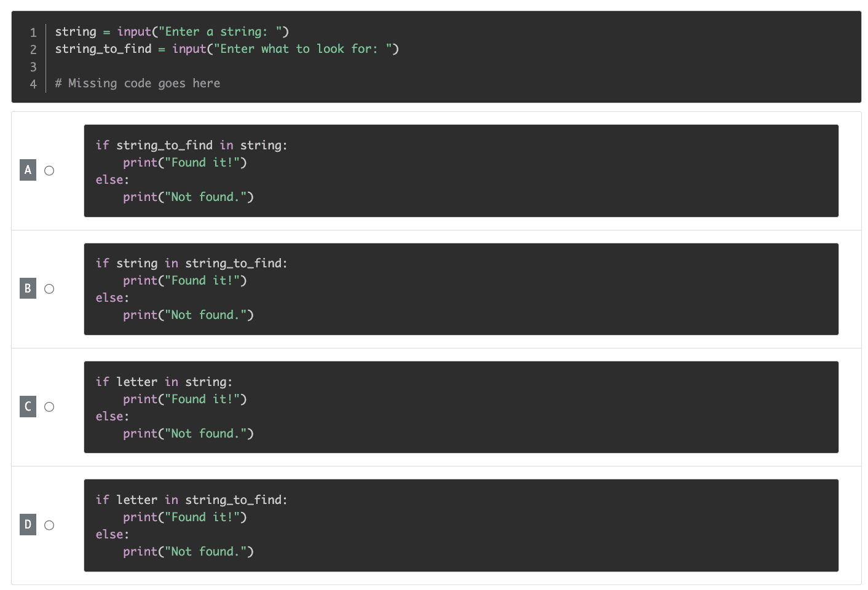Click the letter B option badge
This screenshot has height=590, width=868.
pos(28,288)
